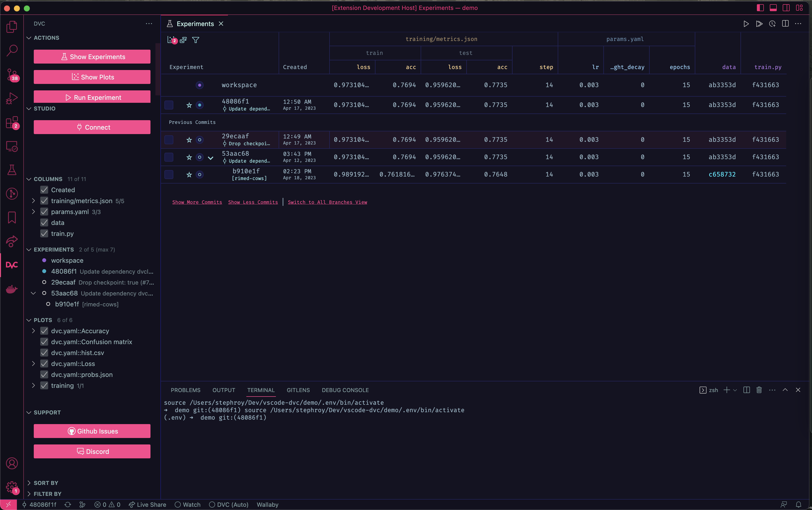
Task: Open the DEBUG CONSOLE tab
Action: [345, 390]
